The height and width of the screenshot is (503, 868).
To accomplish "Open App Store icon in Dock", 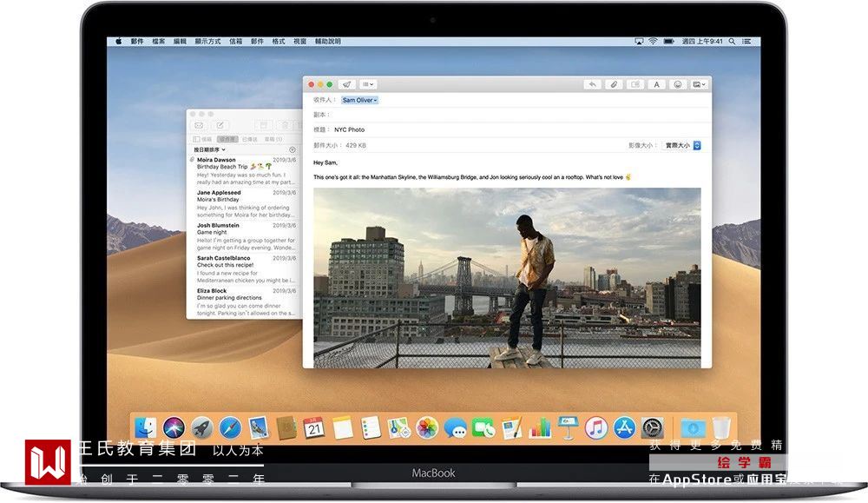I will [624, 427].
